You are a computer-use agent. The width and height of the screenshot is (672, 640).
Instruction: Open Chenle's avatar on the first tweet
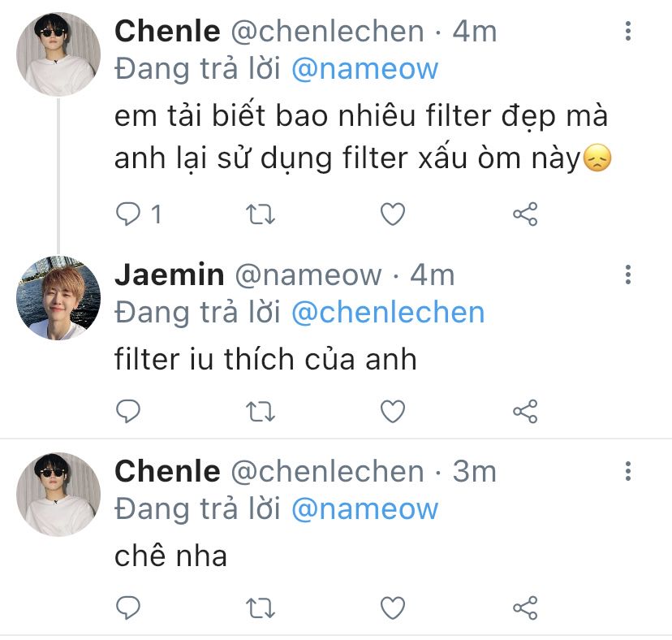(58, 54)
